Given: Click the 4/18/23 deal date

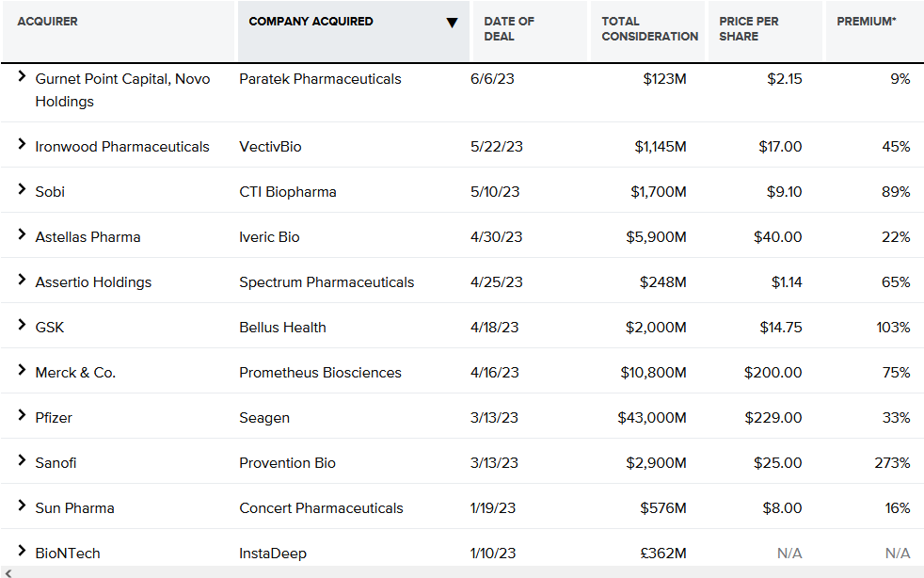Looking at the screenshot, I should [x=494, y=328].
